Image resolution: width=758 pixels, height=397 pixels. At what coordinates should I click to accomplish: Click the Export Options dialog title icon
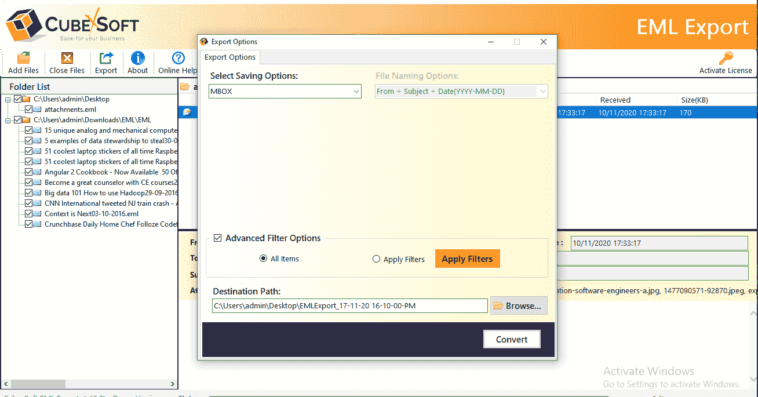coord(204,42)
